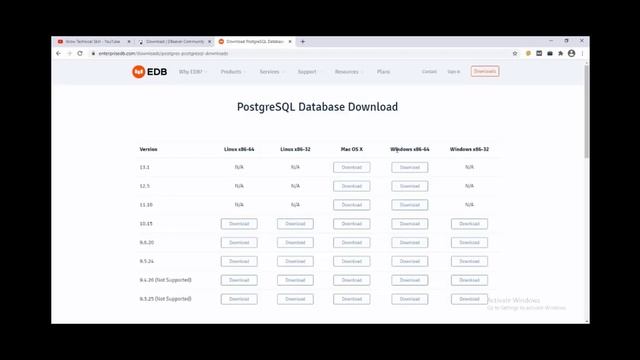Download version 11.10 for Windows x86-64

pos(409,205)
